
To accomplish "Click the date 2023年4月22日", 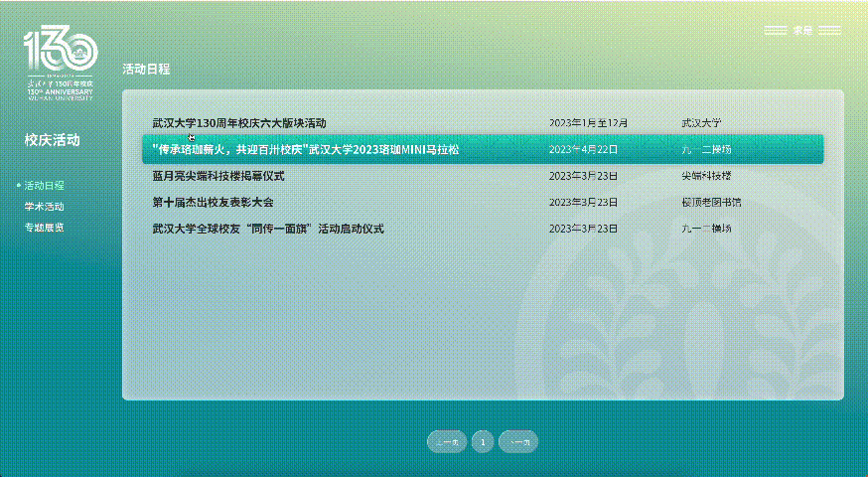I will click(583, 150).
